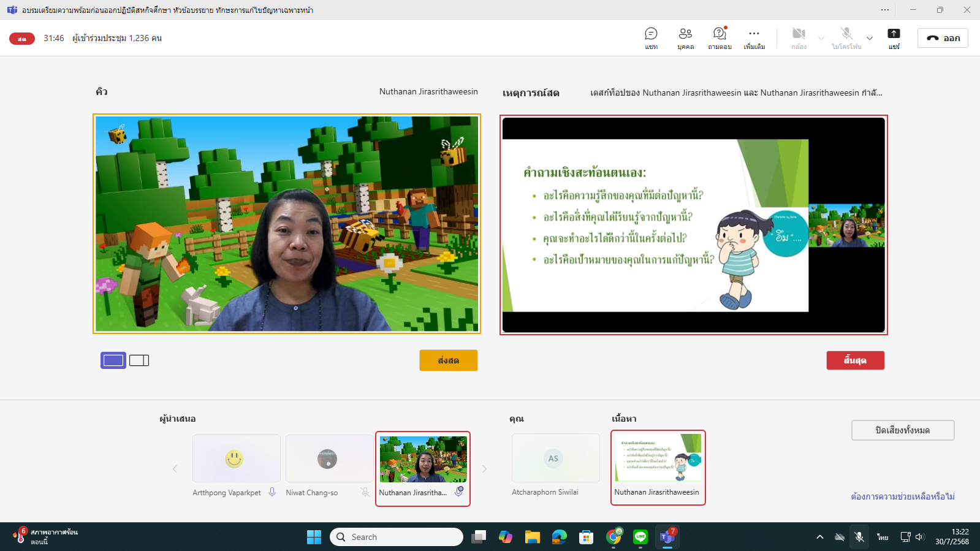Click the taskbar Search box
Viewport: 980px width, 551px height.
[397, 537]
